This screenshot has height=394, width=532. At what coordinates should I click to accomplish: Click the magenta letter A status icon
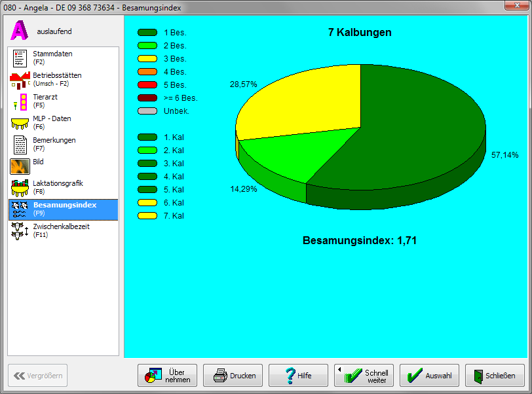(x=19, y=31)
